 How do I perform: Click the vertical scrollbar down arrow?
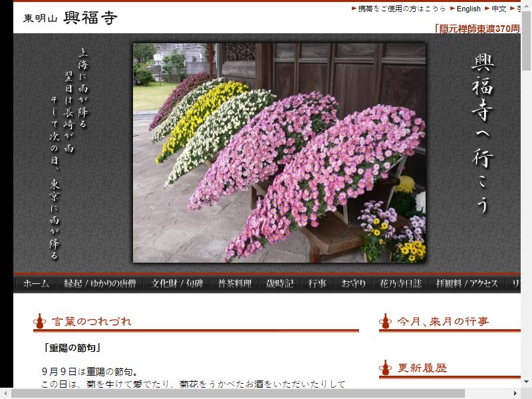(x=526, y=382)
